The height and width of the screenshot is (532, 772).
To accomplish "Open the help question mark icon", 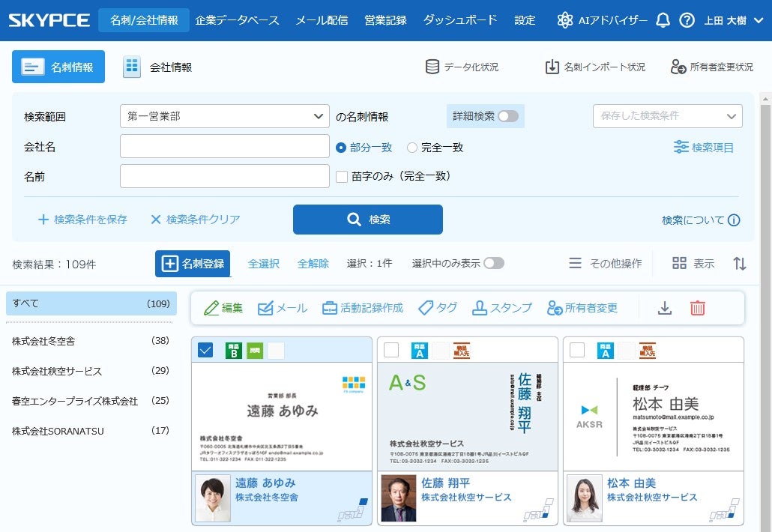I will [x=687, y=20].
